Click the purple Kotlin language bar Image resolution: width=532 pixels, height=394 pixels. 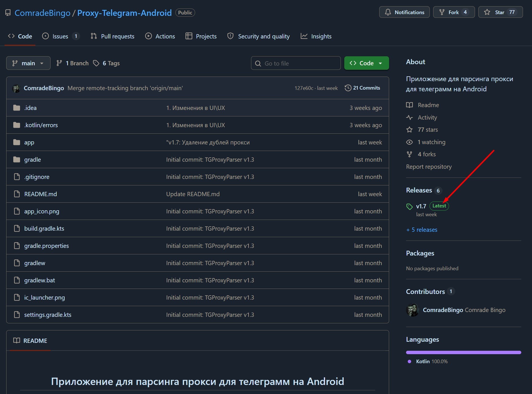(x=463, y=352)
